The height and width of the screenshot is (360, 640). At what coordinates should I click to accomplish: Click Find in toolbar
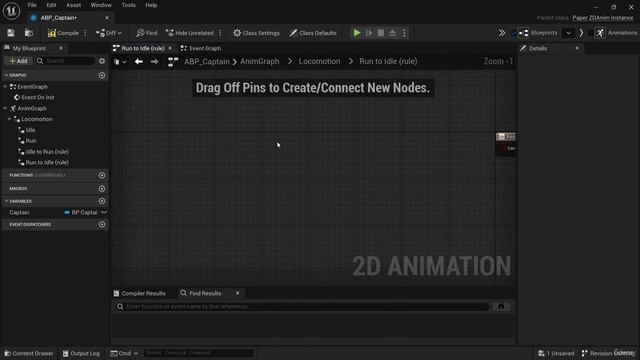click(x=147, y=33)
